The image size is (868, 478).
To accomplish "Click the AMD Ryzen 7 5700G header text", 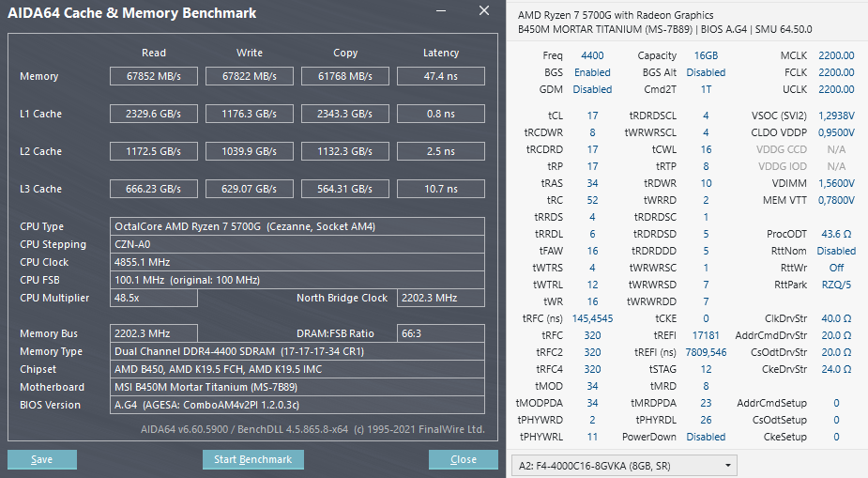I will click(616, 15).
